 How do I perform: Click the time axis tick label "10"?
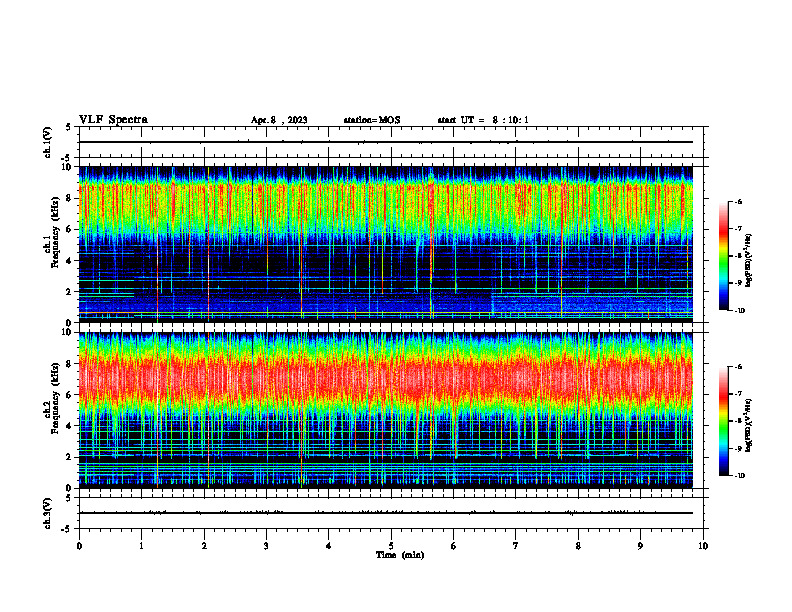pyautogui.click(x=703, y=546)
